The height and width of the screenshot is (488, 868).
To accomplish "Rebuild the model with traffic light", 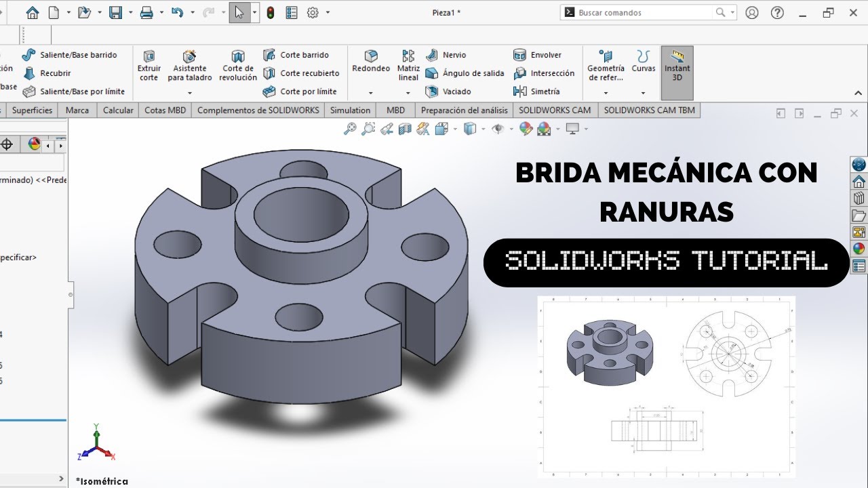I will pos(271,12).
